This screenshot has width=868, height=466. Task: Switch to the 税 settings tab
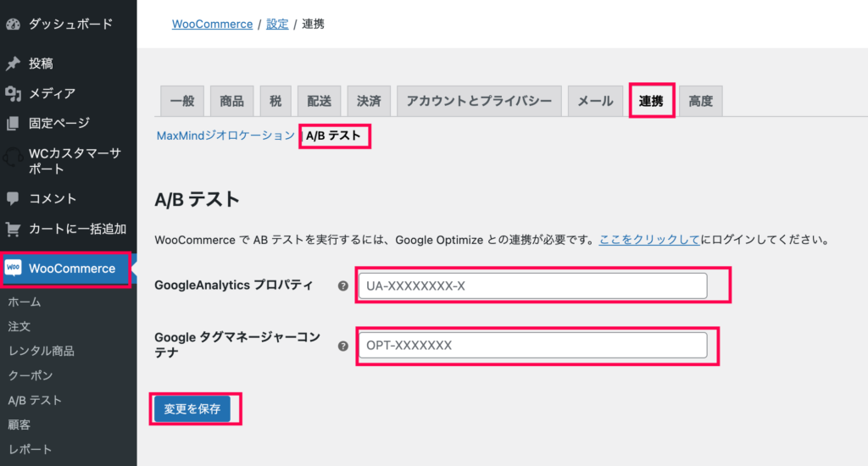coord(275,102)
